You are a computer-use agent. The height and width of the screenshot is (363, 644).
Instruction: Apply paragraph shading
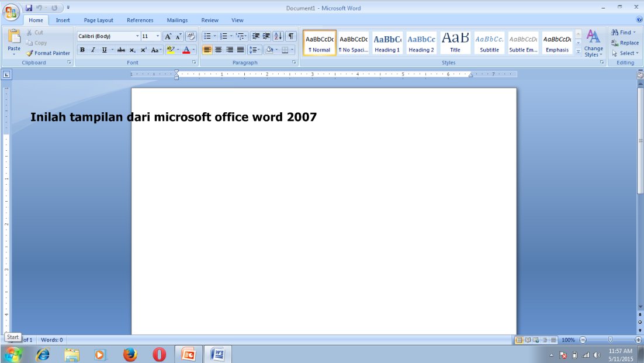click(x=269, y=50)
